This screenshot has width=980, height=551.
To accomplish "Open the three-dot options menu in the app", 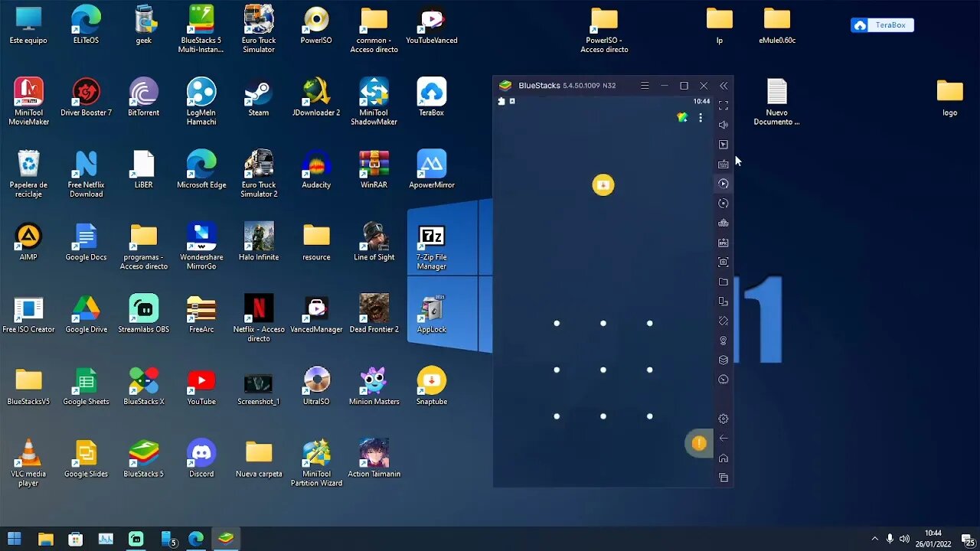I will click(x=700, y=118).
